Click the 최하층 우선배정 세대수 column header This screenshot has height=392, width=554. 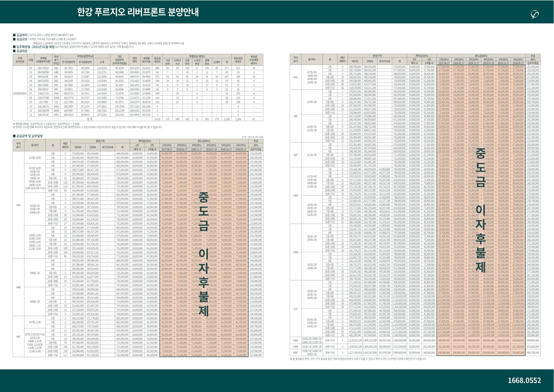254,60
